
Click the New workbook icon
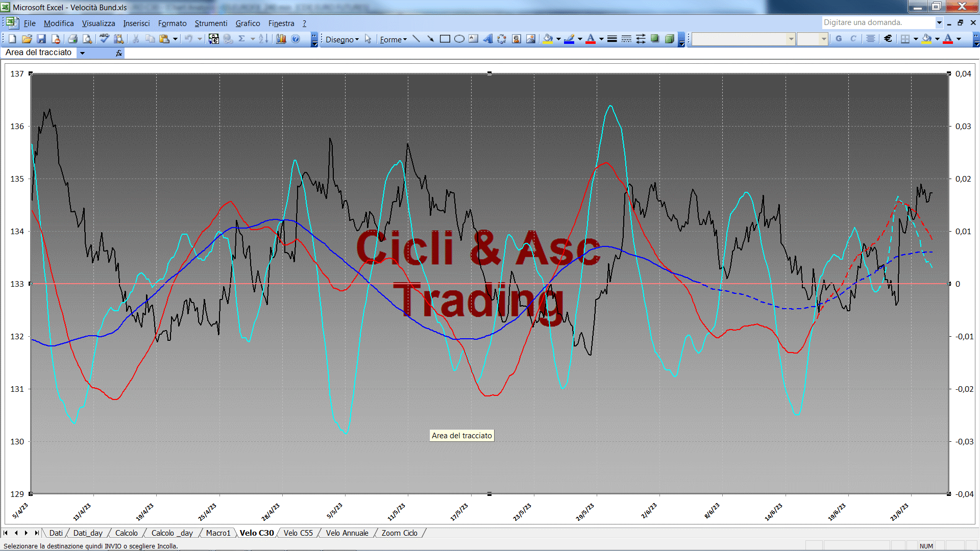click(13, 39)
